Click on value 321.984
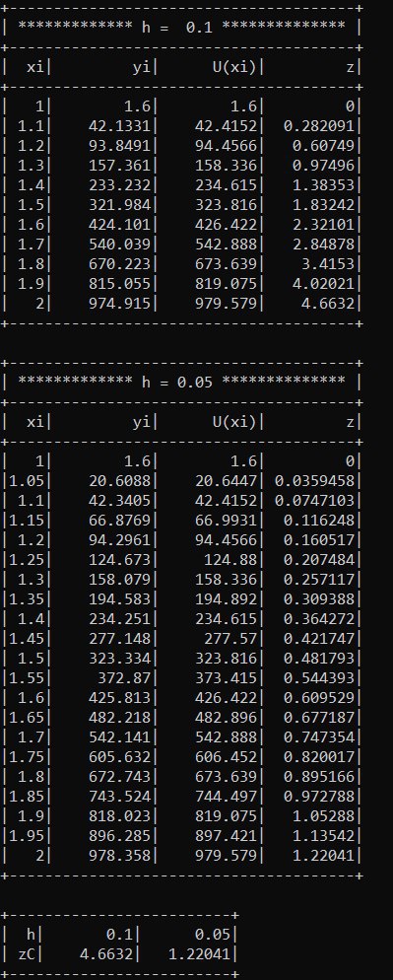The height and width of the screenshot is (980, 393). (x=120, y=205)
